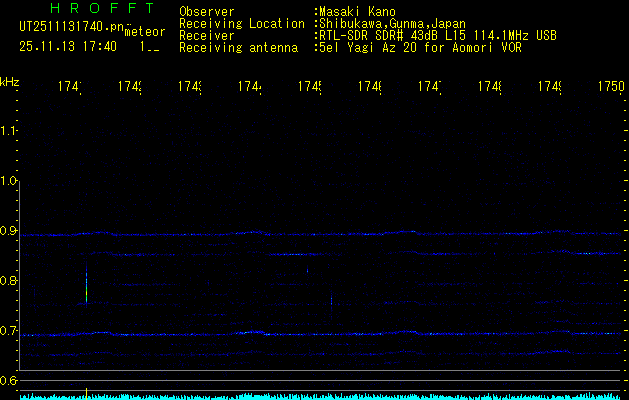This screenshot has height=400, width=629.
Task: Click the meteor label near the file name
Action: [143, 32]
